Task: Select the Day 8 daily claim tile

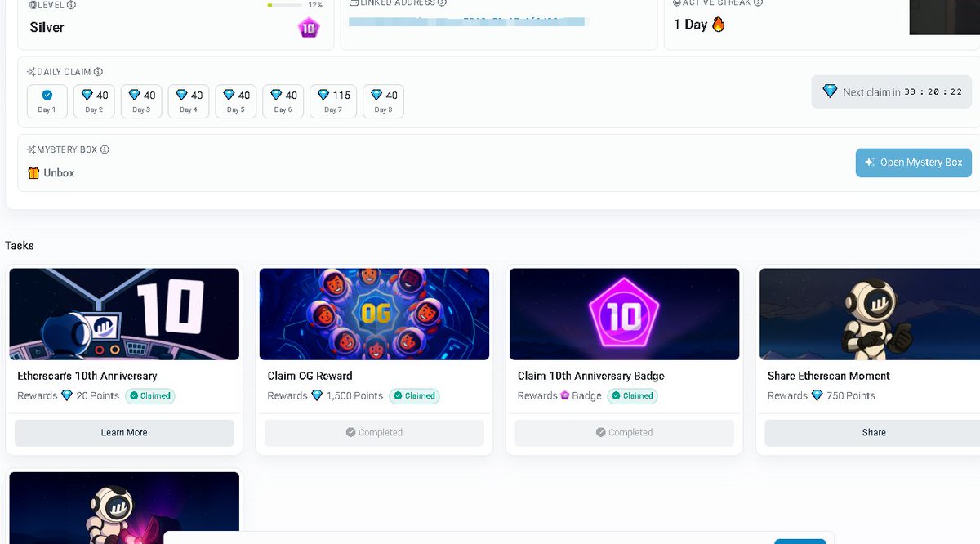Action: click(x=383, y=101)
